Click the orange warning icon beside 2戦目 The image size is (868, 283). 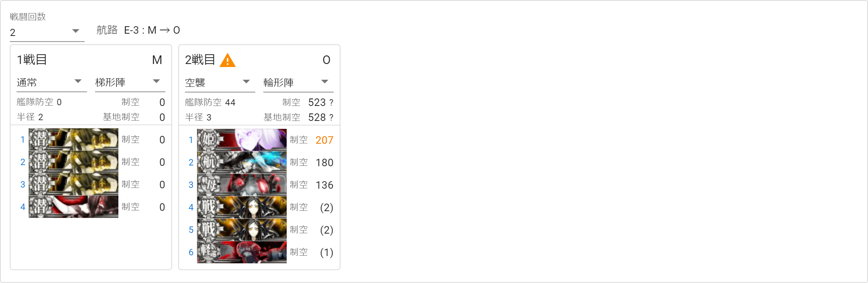227,60
